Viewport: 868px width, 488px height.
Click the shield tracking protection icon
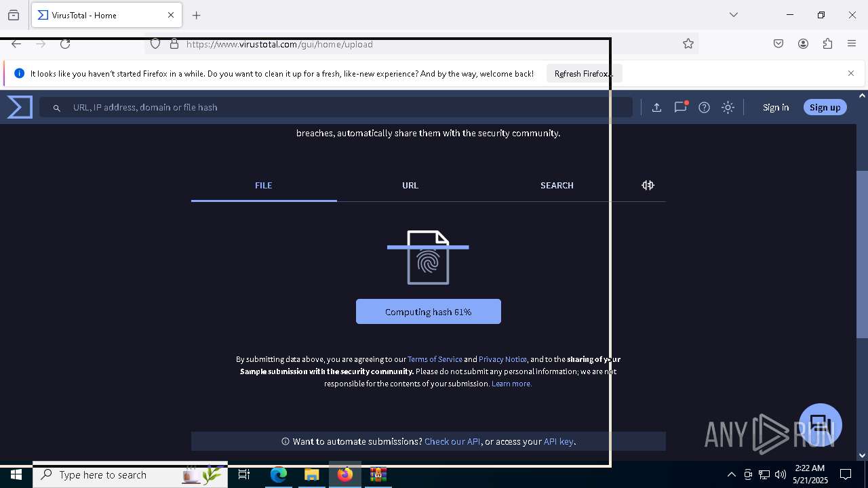tap(155, 44)
